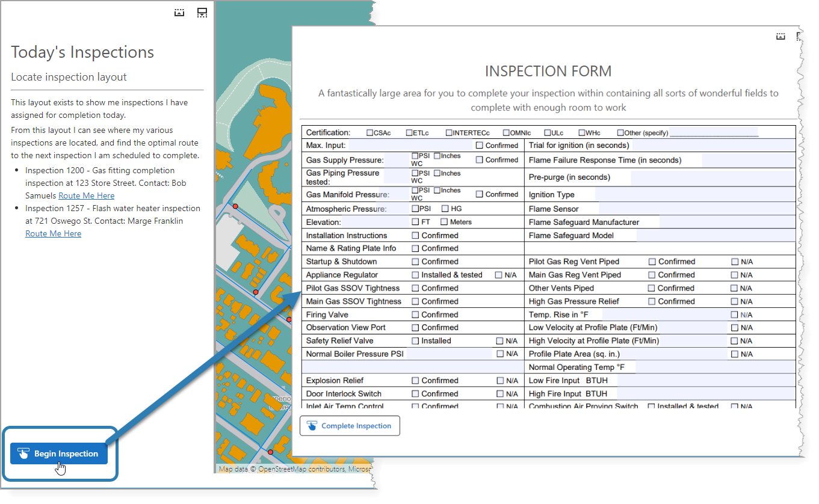Collapse the Today's Inspections panel header
Image resolution: width=819 pixels, height=504 pixels.
click(179, 12)
